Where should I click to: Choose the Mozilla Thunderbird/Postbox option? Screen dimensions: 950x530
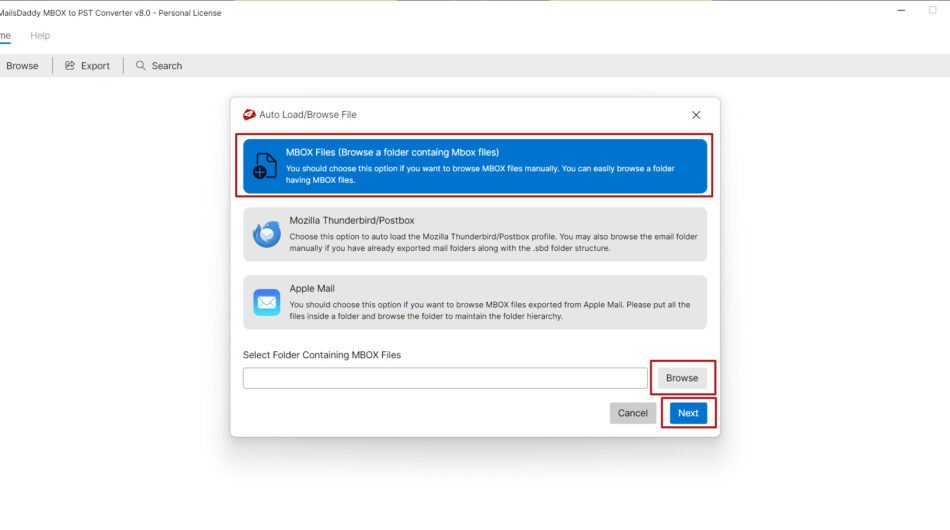[x=474, y=234]
